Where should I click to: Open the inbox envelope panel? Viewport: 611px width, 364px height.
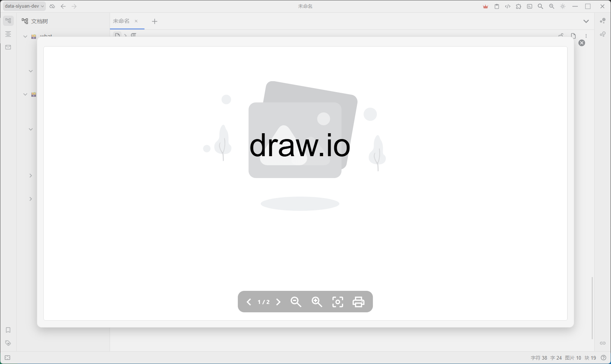coord(8,47)
